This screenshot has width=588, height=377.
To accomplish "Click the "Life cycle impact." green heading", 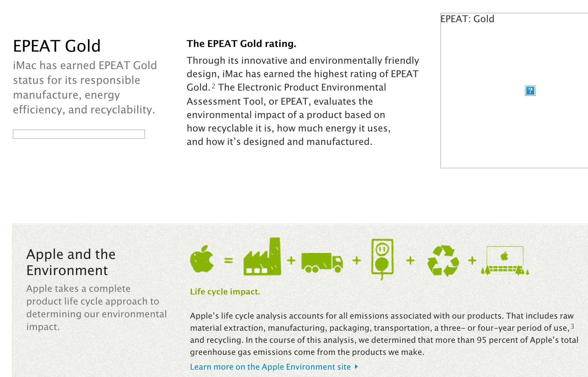I will pyautogui.click(x=225, y=291).
